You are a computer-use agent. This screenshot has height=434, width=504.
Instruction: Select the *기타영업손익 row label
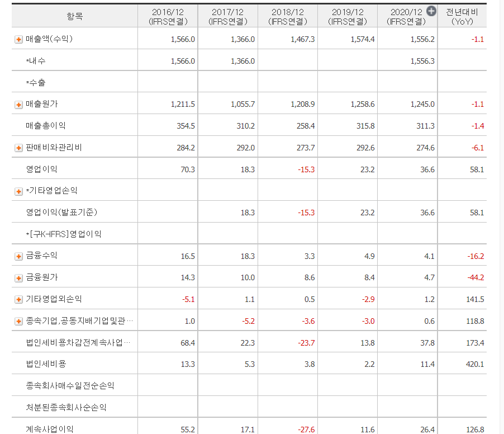51,191
